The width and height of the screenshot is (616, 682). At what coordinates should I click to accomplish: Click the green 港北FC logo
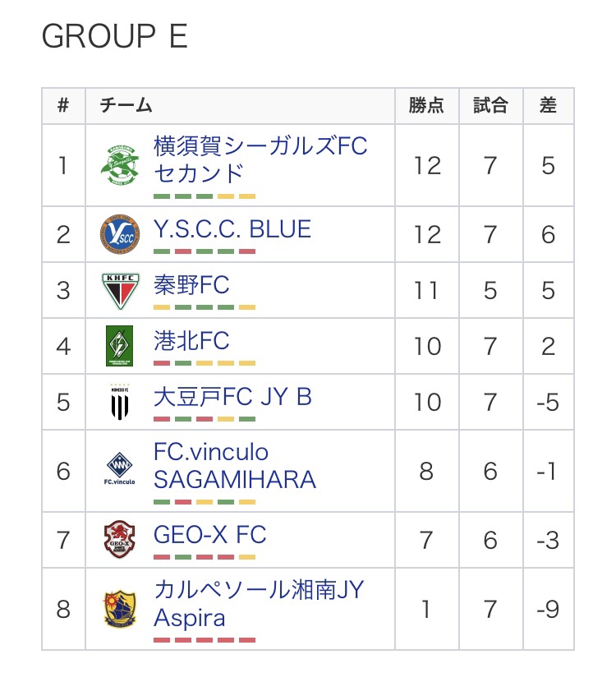120,346
